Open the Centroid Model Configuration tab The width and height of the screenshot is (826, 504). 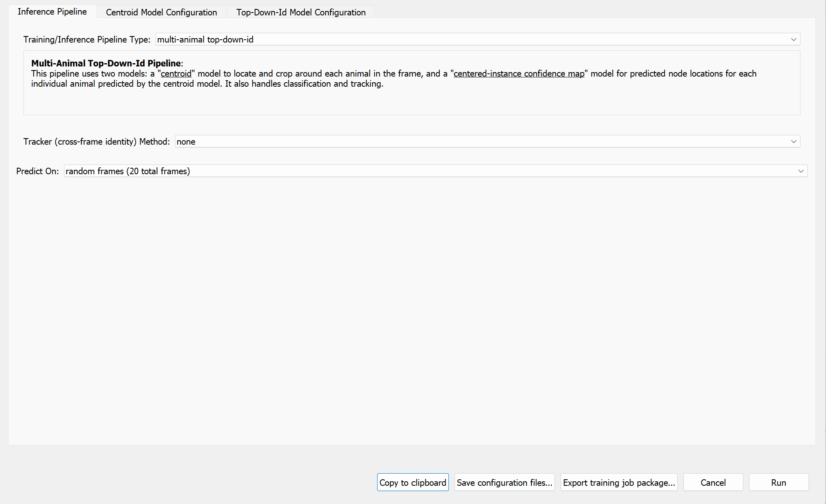[161, 12]
